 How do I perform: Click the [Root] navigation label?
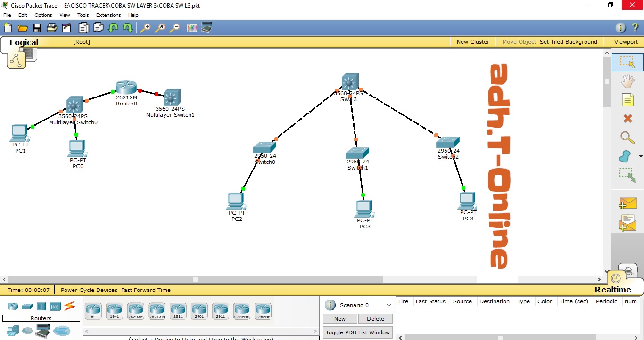click(82, 42)
